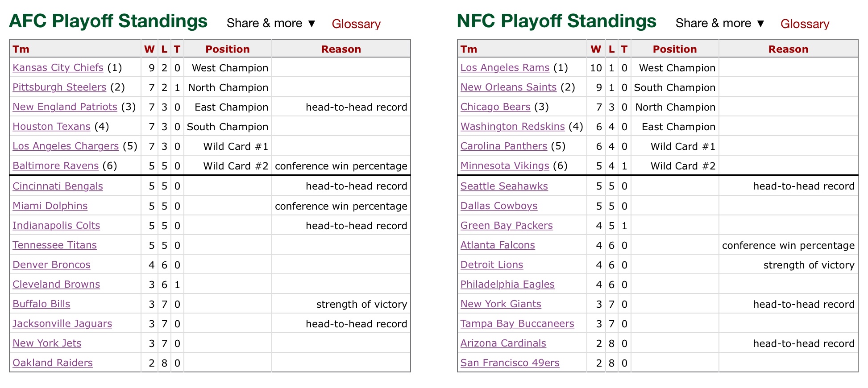
Task: Sort AFC table by W column
Action: [150, 49]
